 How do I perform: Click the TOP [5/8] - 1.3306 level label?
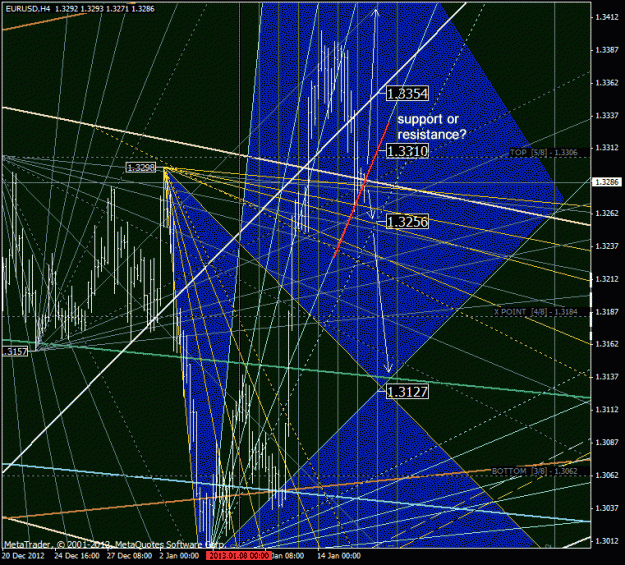pos(544,152)
